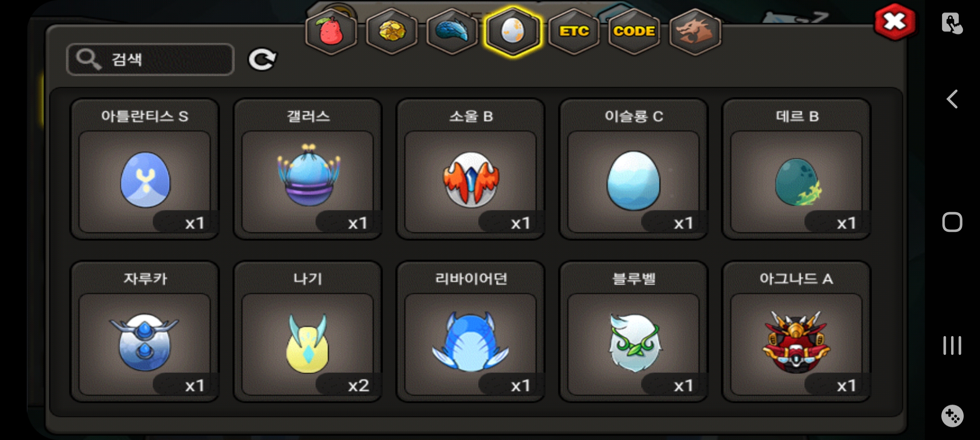The image size is (980, 440).
Task: Close the inventory with the red X
Action: (x=895, y=22)
